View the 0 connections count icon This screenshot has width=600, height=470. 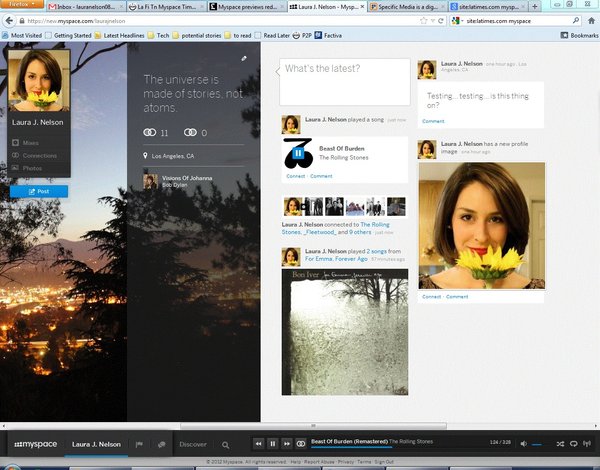pos(190,132)
